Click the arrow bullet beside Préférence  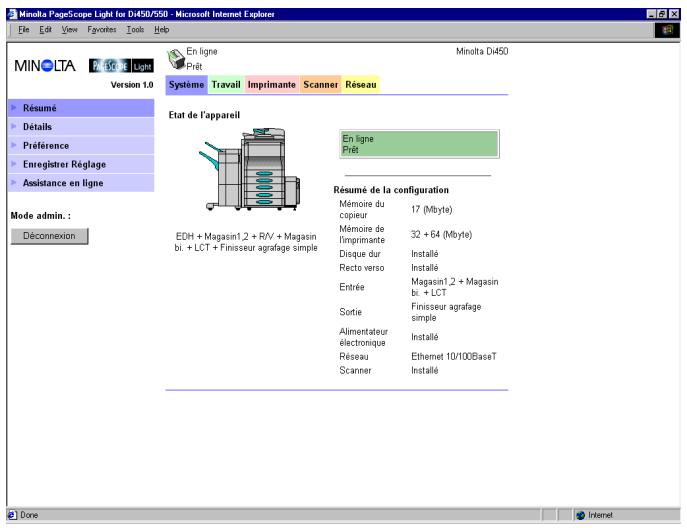tap(14, 145)
